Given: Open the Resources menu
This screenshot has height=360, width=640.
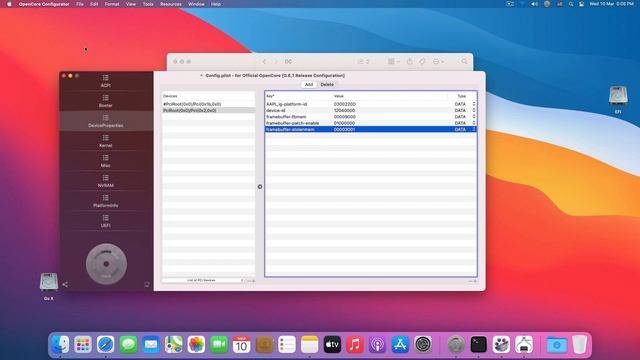Looking at the screenshot, I should pos(171,4).
